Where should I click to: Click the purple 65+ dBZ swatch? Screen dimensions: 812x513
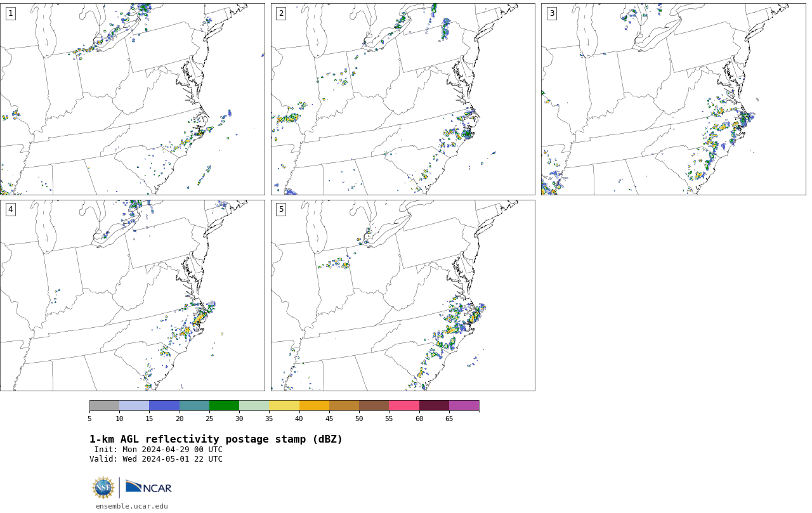point(464,406)
